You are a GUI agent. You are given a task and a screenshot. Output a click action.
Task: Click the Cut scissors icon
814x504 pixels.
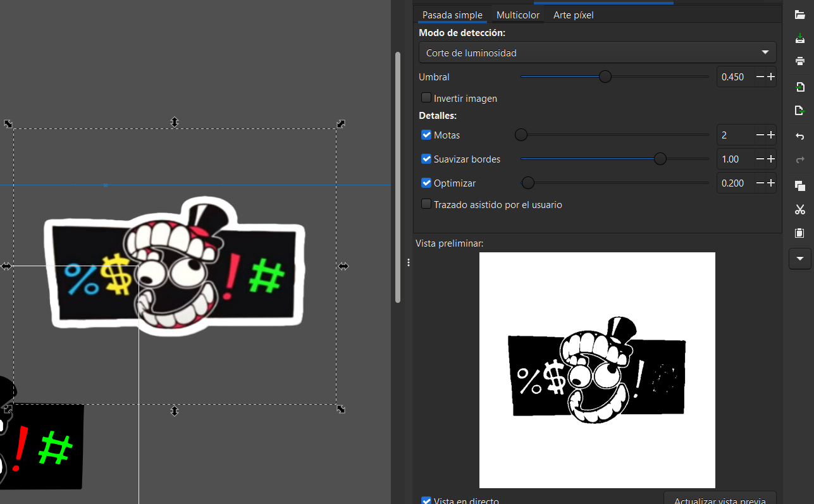point(799,209)
